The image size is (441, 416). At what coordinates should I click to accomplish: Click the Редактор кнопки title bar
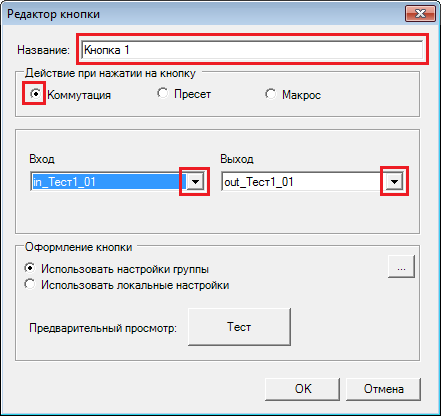pos(200,14)
